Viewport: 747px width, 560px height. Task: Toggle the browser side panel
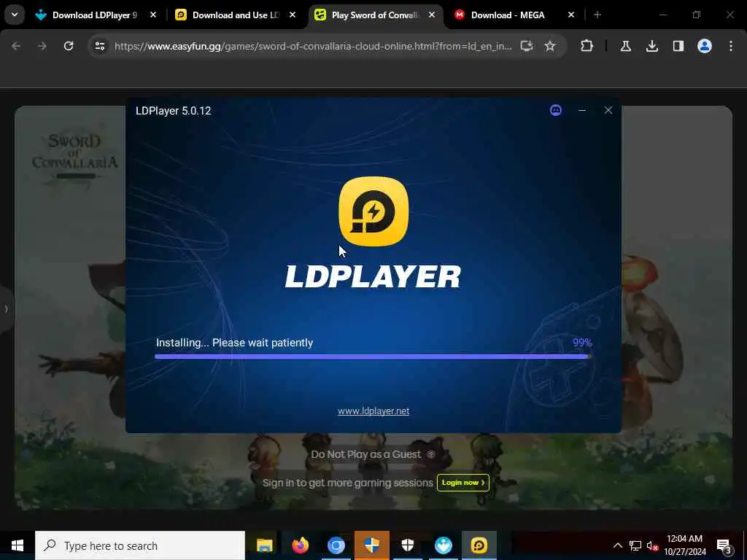pos(678,46)
